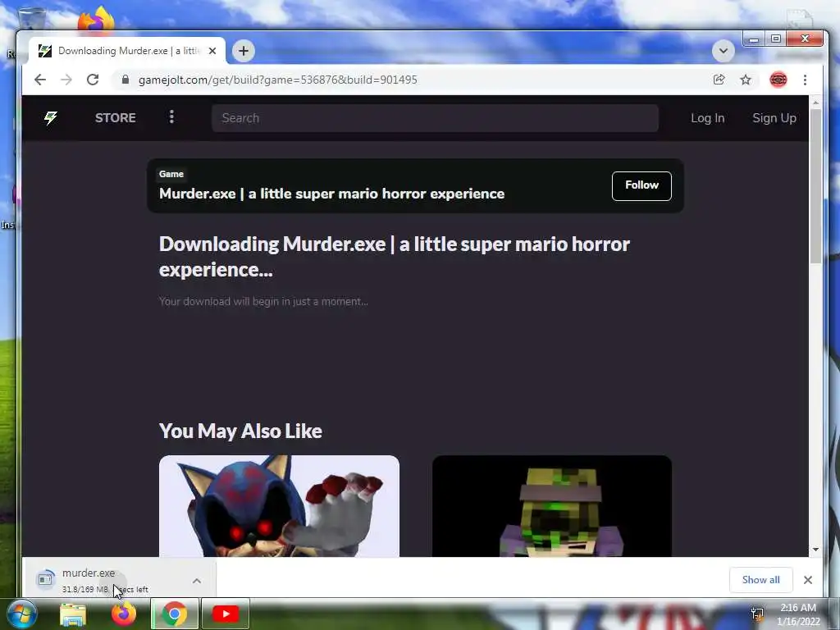The height and width of the screenshot is (630, 840).
Task: Open Chrome's three-dot menu
Action: [x=806, y=80]
